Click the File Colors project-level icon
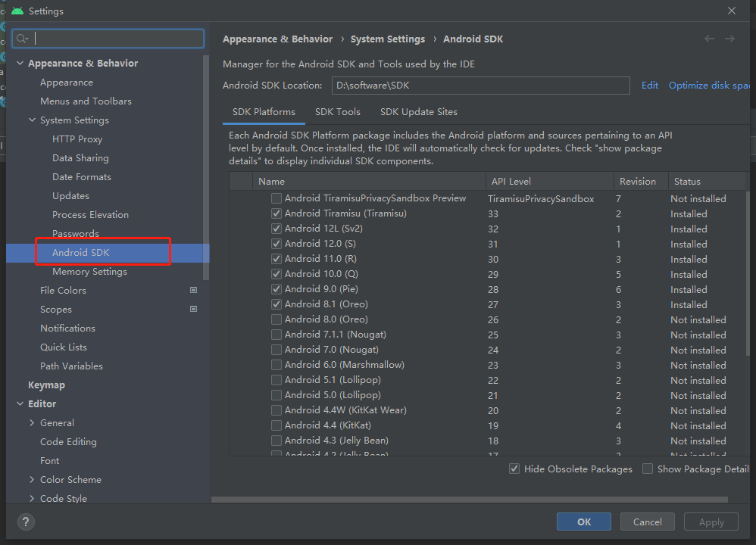This screenshot has width=756, height=545. point(194,290)
